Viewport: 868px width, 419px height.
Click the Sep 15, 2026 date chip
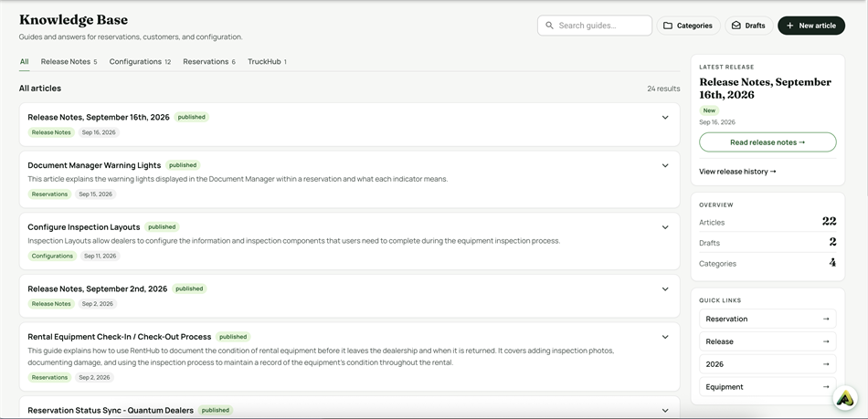coord(95,194)
